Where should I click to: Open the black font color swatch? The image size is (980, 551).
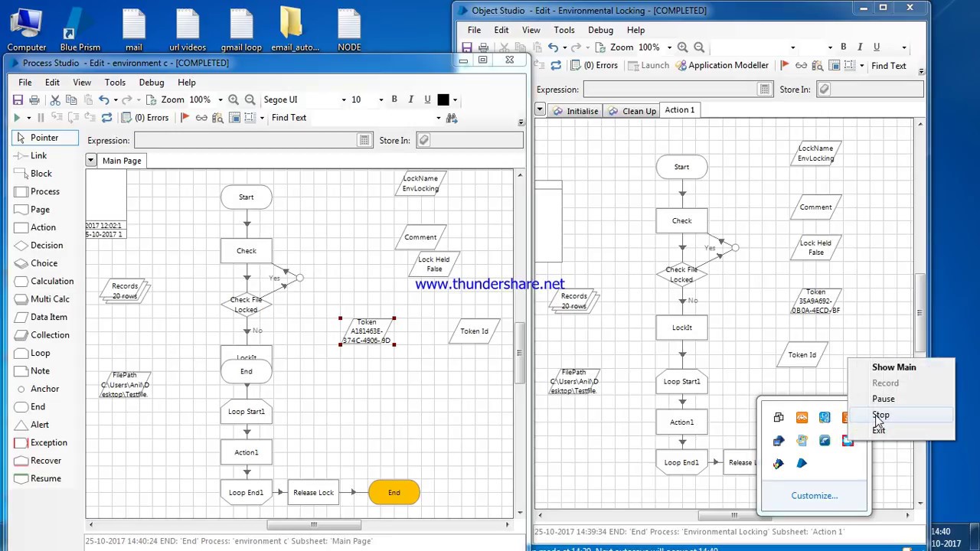point(443,99)
